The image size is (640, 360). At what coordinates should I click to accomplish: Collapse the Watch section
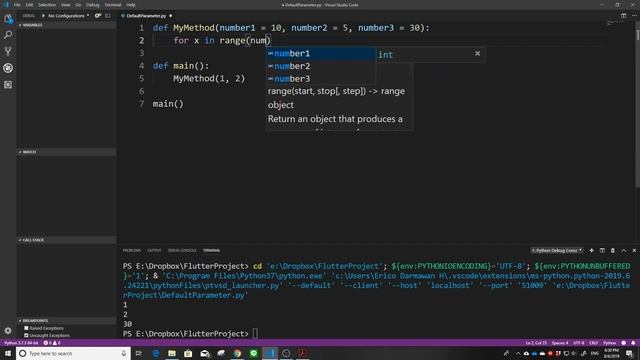[67, 152]
